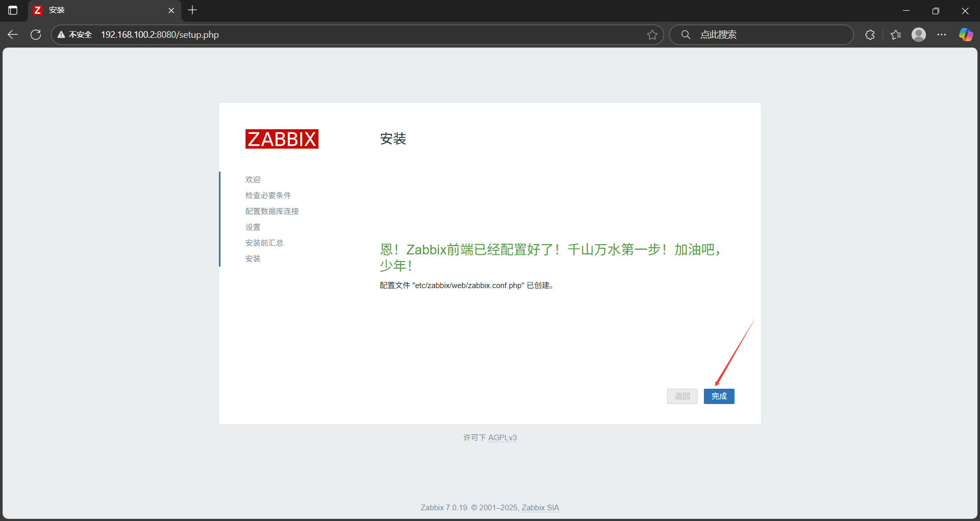Screen dimensions: 980x521
Task: Click the ZABBIX logo
Action: (282, 139)
